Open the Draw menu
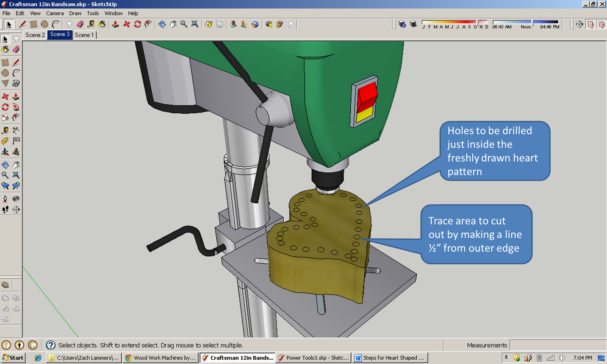The height and width of the screenshot is (364, 607). pos(75,13)
